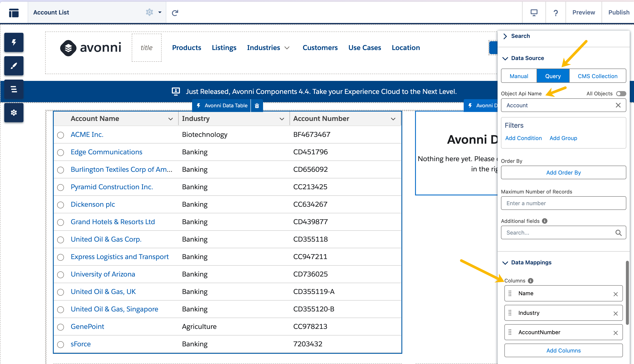Click the Add Condition link
This screenshot has height=364, width=634.
[523, 138]
